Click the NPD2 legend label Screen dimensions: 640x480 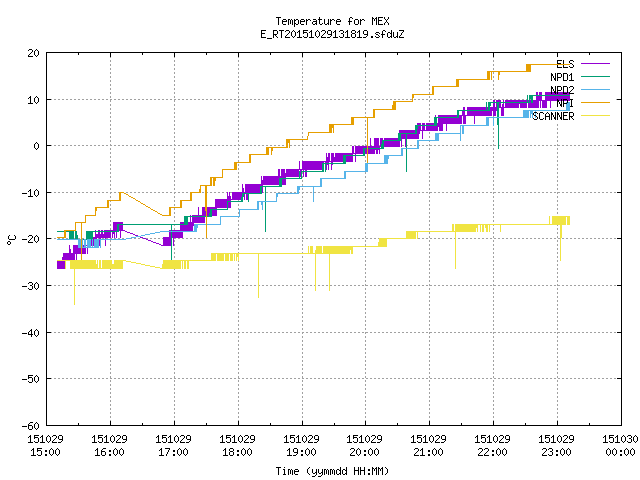(x=562, y=90)
